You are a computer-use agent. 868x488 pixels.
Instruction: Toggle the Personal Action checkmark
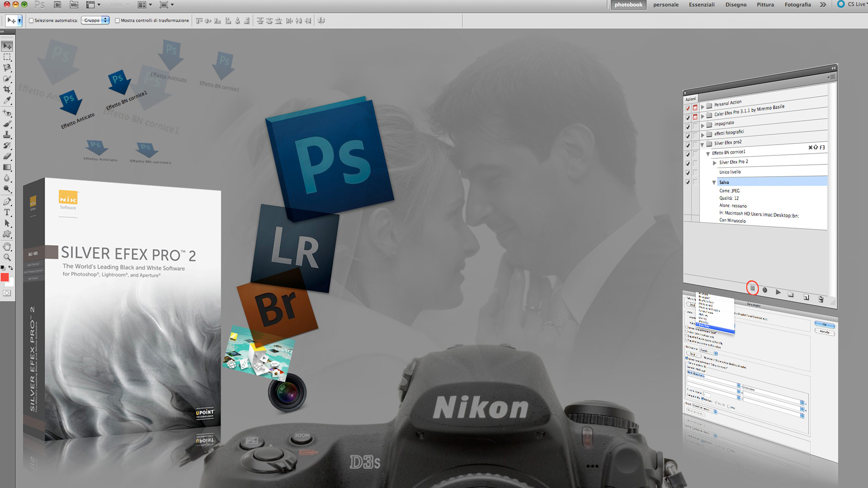coord(688,108)
